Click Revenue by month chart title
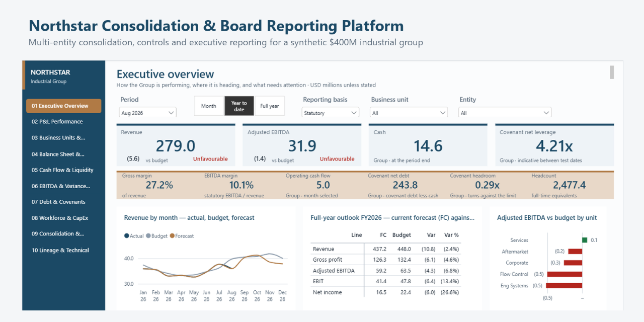The height and width of the screenshot is (322, 644). pos(189,218)
